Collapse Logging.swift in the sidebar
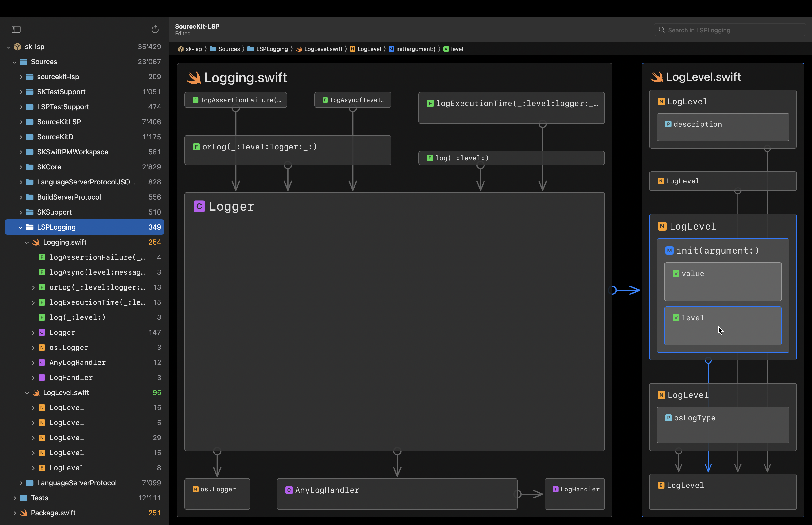This screenshot has width=812, height=525. [x=27, y=242]
